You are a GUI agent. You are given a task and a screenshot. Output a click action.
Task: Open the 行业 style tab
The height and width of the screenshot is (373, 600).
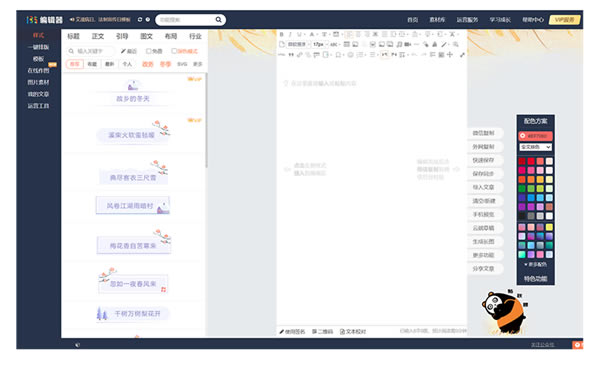coord(195,36)
